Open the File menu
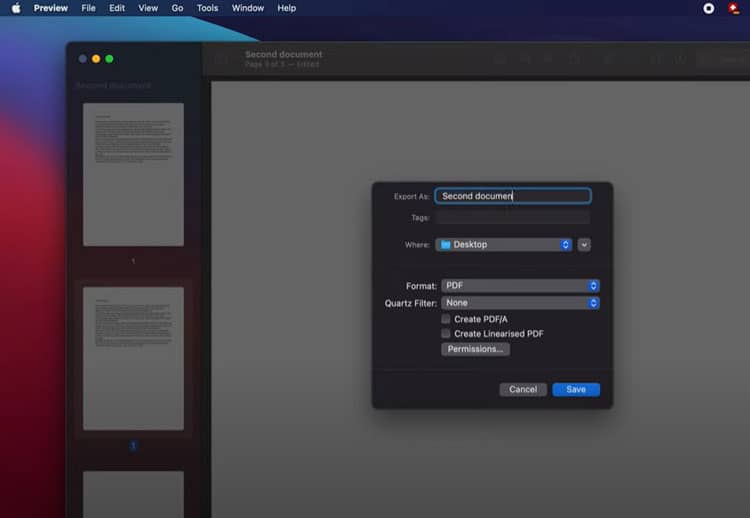The image size is (750, 518). pyautogui.click(x=88, y=8)
